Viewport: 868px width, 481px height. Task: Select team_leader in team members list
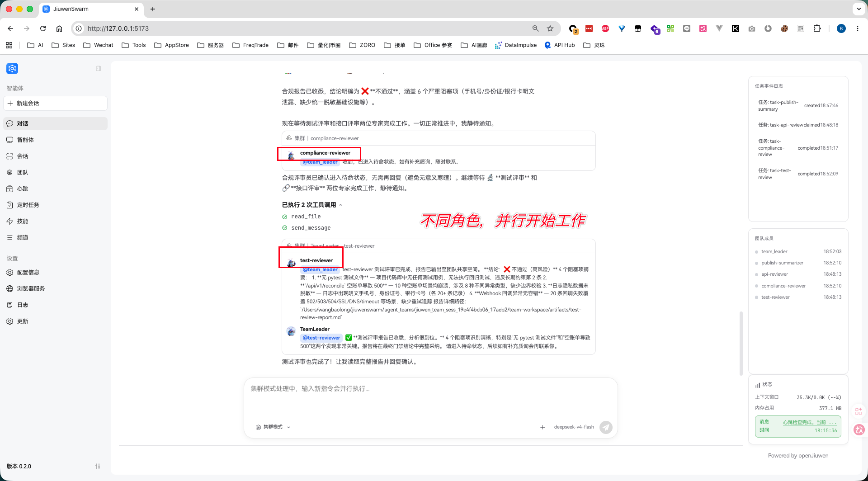pyautogui.click(x=798, y=251)
